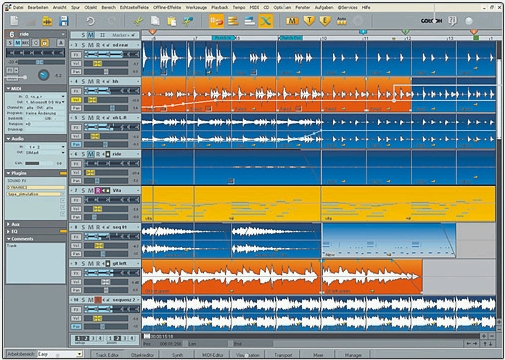Open the Manager tab button
505x360 pixels.
click(353, 355)
